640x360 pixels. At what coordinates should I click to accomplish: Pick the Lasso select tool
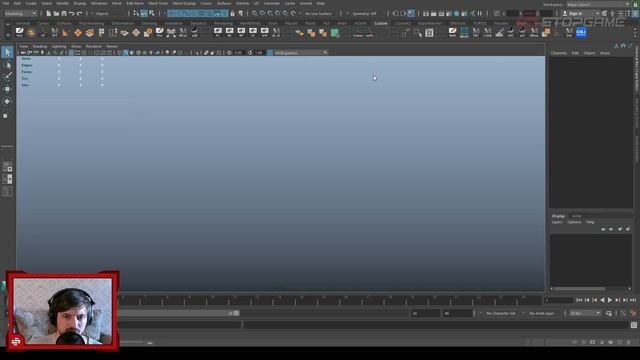click(7, 65)
